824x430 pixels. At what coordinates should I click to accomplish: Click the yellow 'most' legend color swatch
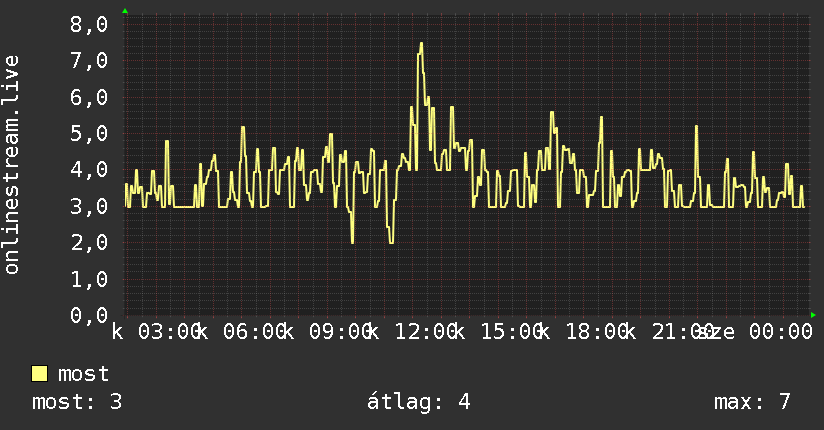[x=39, y=374]
